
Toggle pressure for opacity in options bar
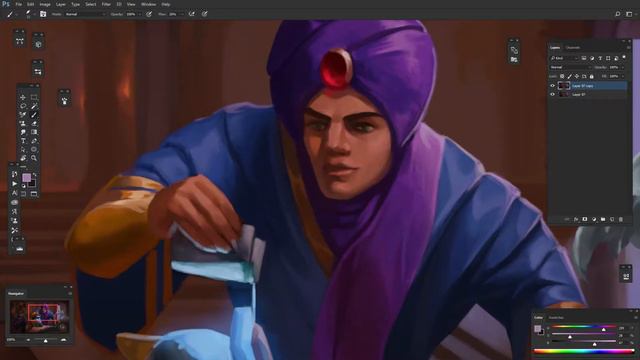149,14
